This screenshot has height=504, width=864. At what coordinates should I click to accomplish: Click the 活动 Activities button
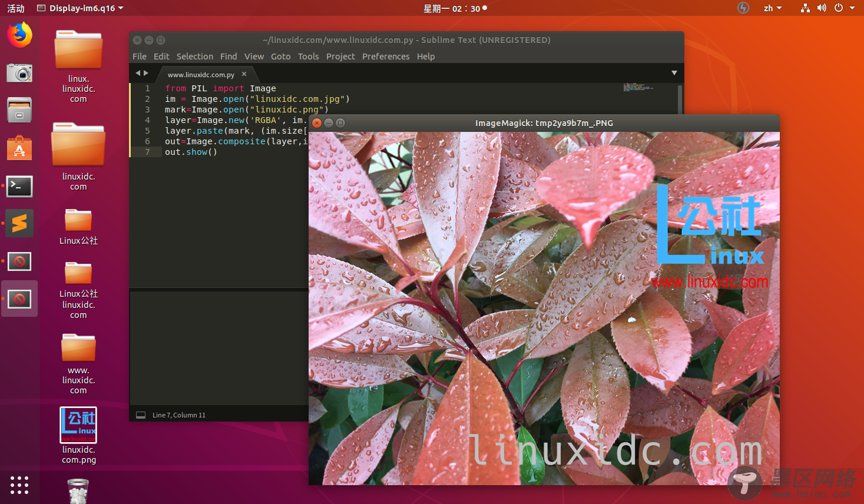(x=16, y=8)
